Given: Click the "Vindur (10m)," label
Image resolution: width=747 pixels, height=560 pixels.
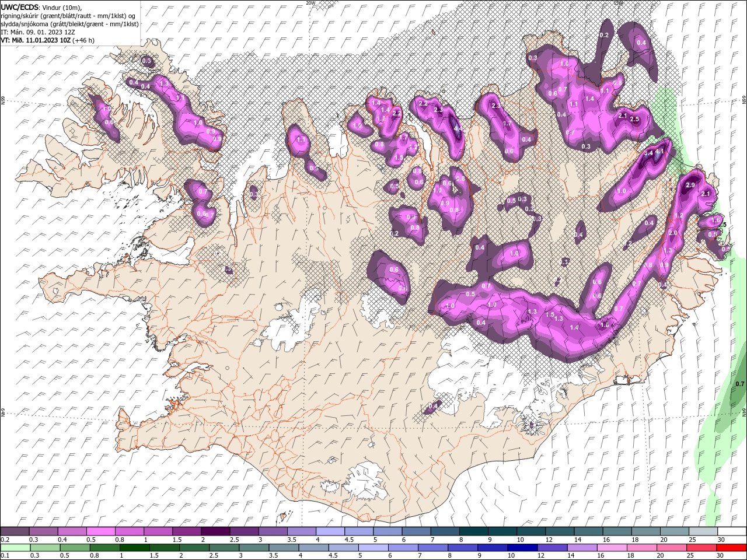Looking at the screenshot, I should 62,7.
